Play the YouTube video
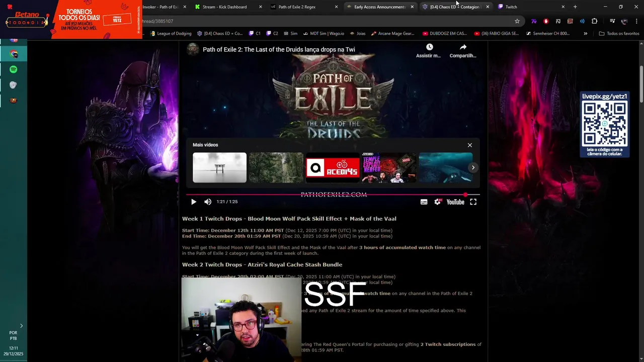 click(194, 202)
